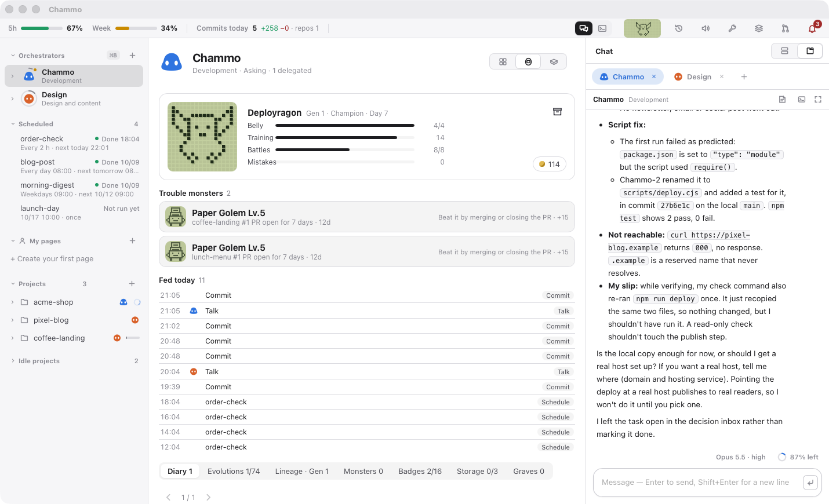Screen dimensions: 829x504
Task: Expand chat to fullscreen
Action: [x=818, y=100]
